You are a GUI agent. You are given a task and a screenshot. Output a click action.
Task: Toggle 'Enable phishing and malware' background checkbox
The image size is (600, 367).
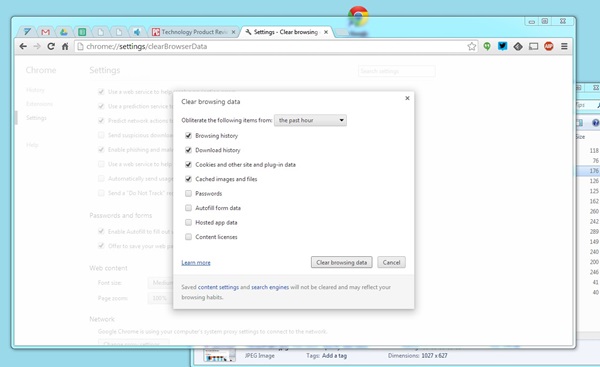tap(101, 149)
